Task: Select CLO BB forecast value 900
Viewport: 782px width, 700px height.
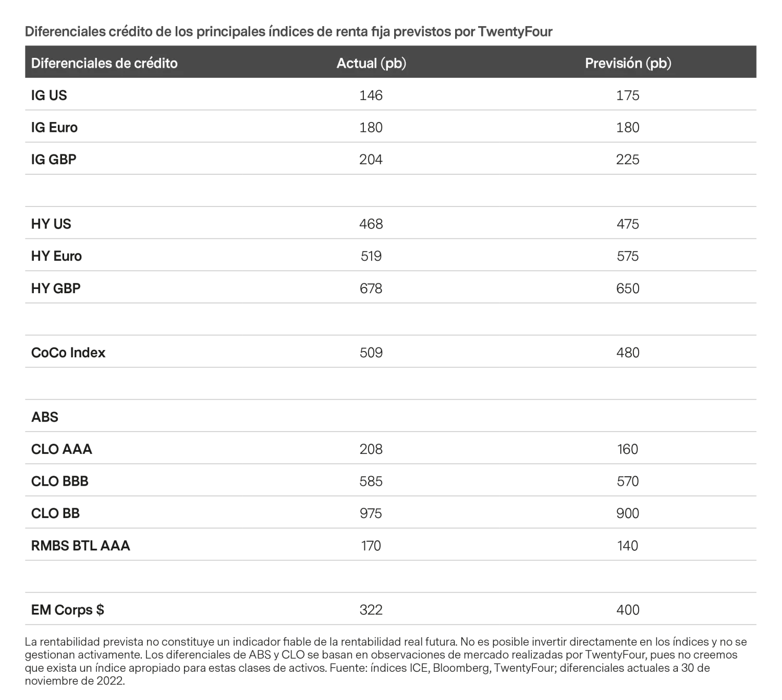Action: [x=628, y=513]
